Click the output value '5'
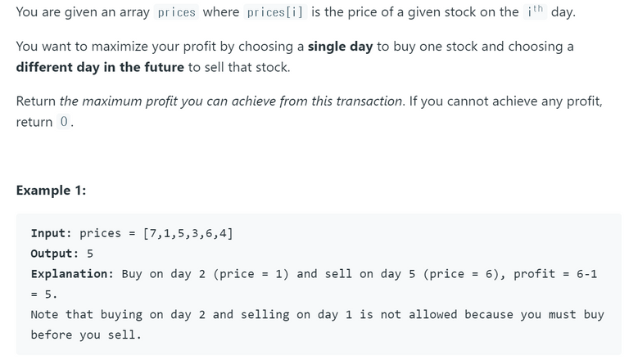 tap(90, 254)
